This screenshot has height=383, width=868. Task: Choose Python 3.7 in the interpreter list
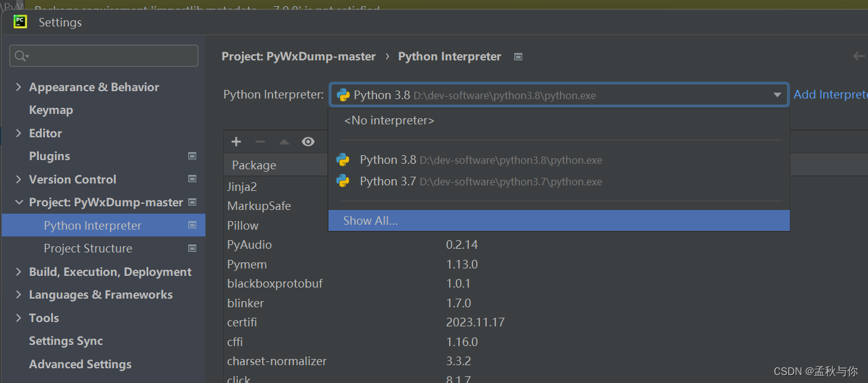(x=559, y=181)
